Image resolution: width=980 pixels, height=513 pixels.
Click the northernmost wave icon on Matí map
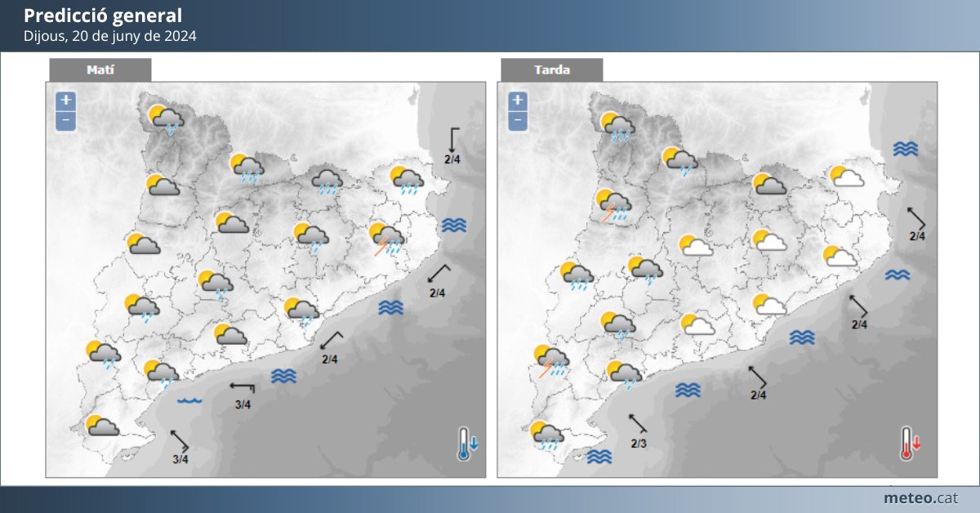point(454,226)
